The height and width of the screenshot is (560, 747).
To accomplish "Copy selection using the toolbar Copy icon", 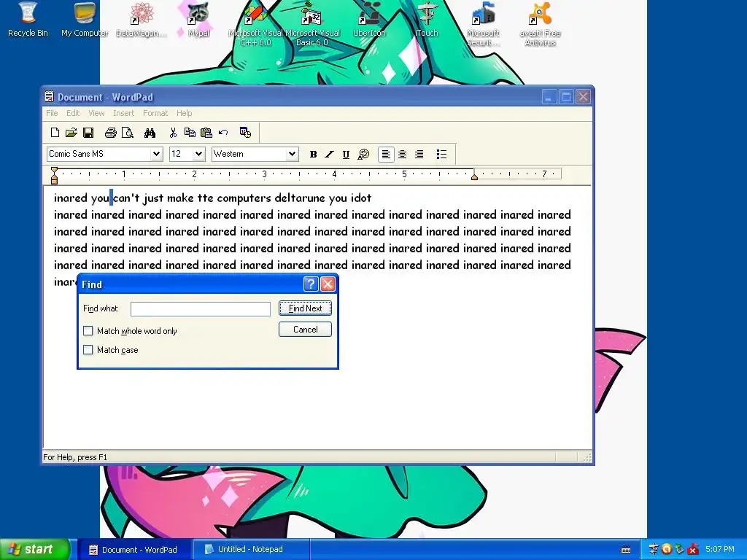I will tap(190, 133).
